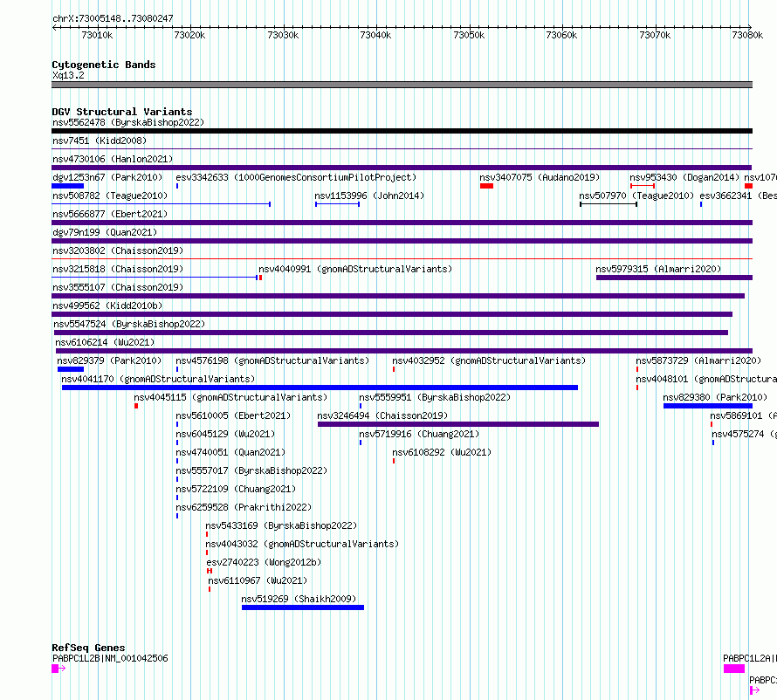The height and width of the screenshot is (700, 777).
Task: Click the magenta PABPC1L2A gene box
Action: (x=734, y=669)
